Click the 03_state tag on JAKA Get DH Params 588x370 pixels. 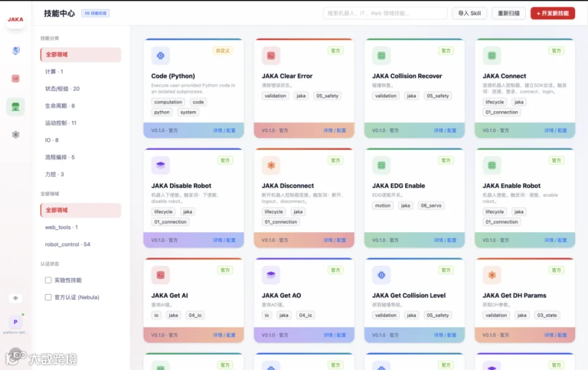pyautogui.click(x=547, y=315)
